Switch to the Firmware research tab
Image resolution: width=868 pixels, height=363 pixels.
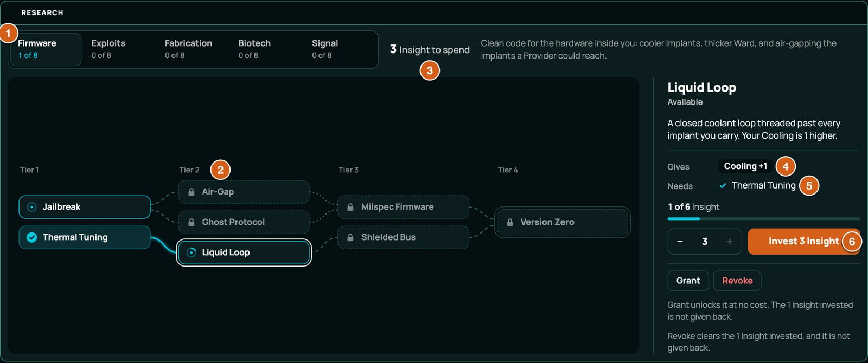(x=46, y=49)
